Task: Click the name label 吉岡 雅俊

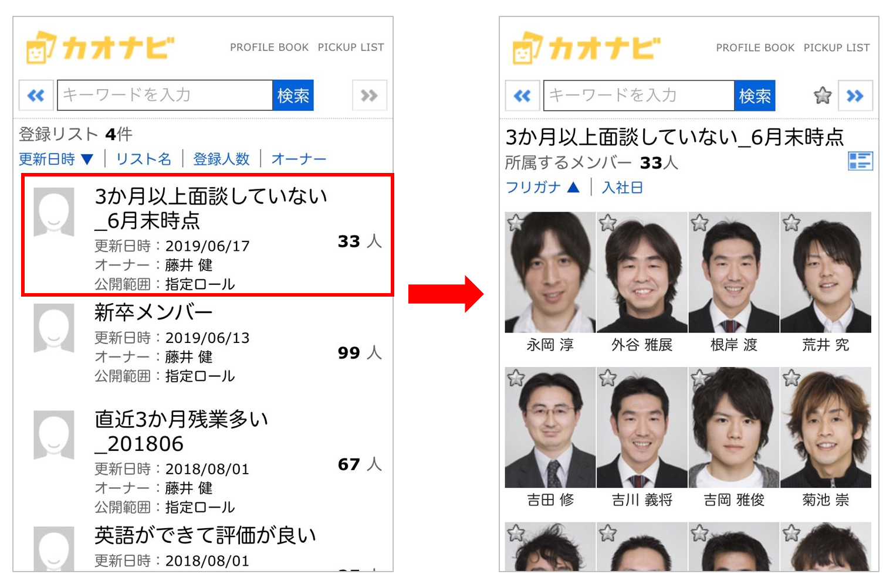Action: pyautogui.click(x=734, y=500)
